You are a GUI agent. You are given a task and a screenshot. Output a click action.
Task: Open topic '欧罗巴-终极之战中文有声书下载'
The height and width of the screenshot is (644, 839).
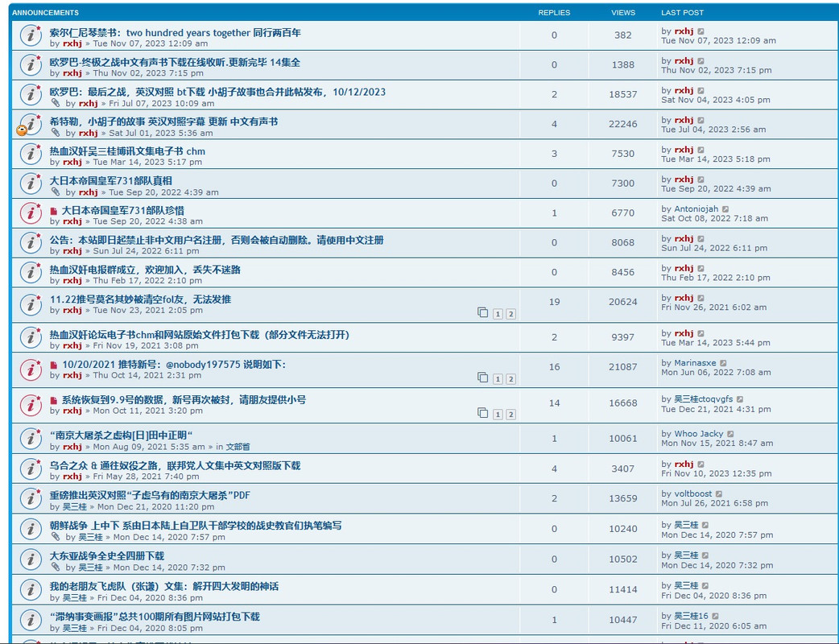pyautogui.click(x=175, y=62)
